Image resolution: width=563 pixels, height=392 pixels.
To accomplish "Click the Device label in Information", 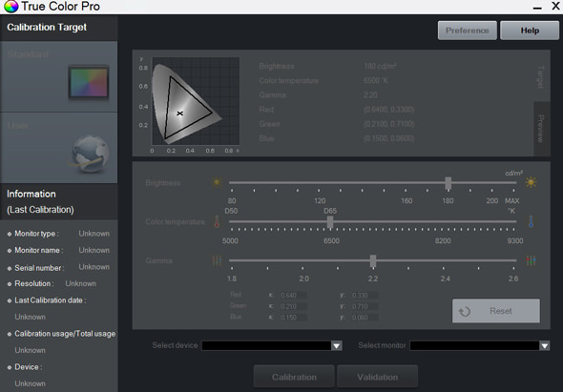I will coord(29,367).
